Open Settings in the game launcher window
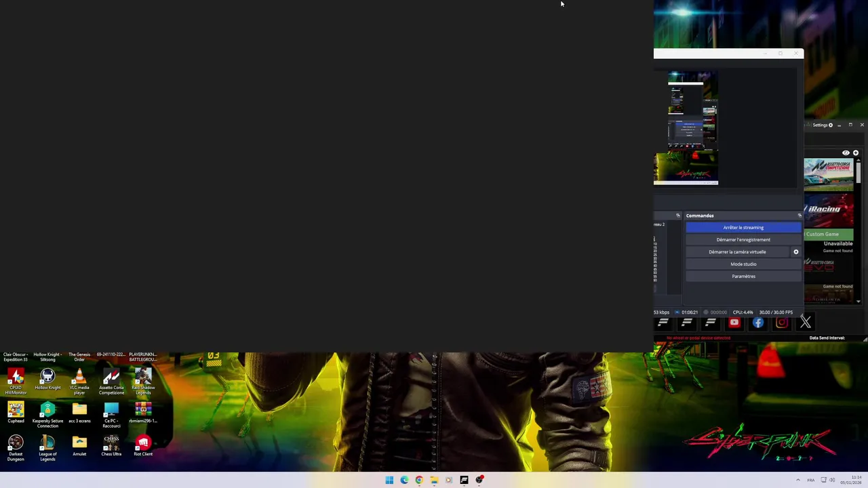This screenshot has height=488, width=868. pyautogui.click(x=823, y=125)
